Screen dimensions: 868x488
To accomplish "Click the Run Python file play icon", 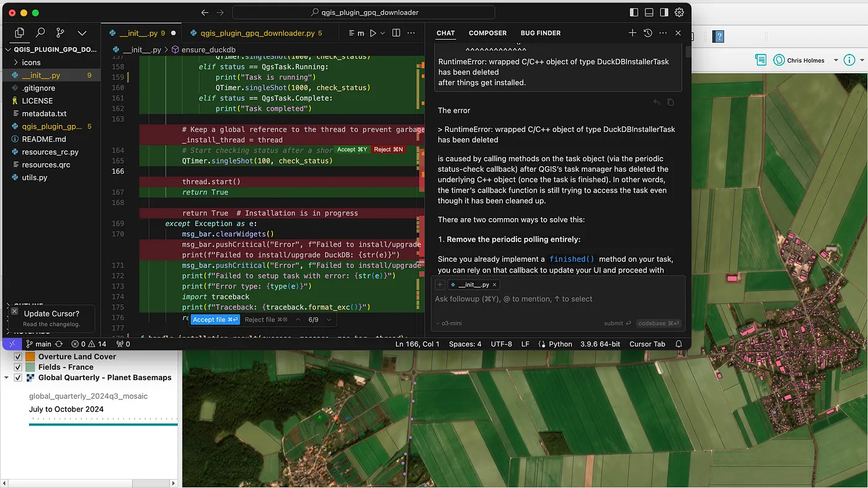I will point(373,33).
